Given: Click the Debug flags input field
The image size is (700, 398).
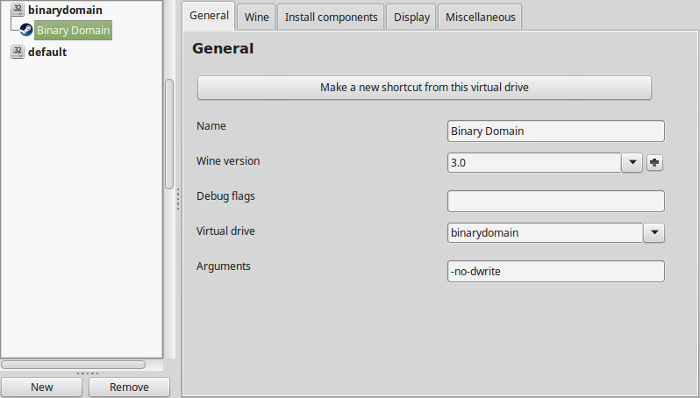Looking at the screenshot, I should (x=556, y=201).
